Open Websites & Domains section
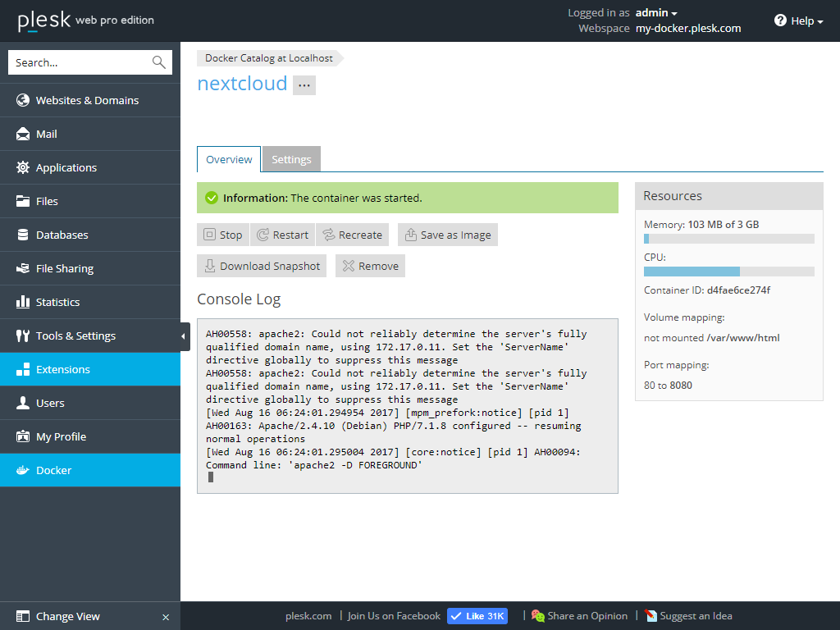840x630 pixels. click(x=90, y=100)
